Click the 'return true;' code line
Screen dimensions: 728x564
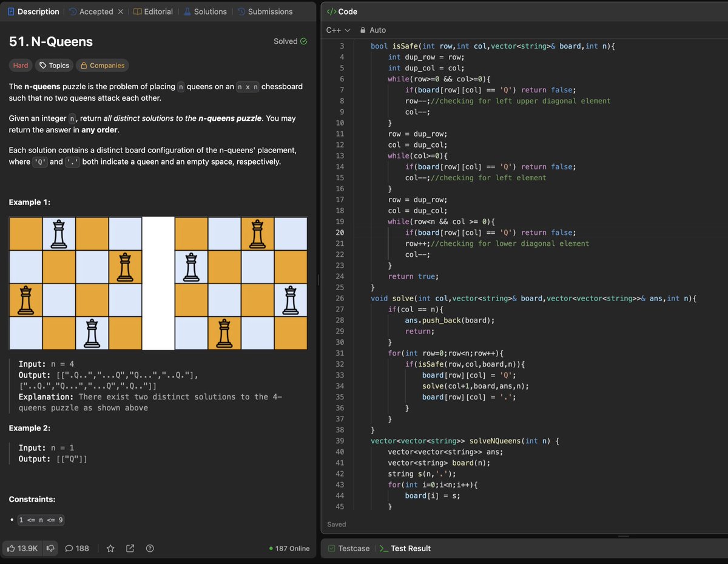click(413, 276)
